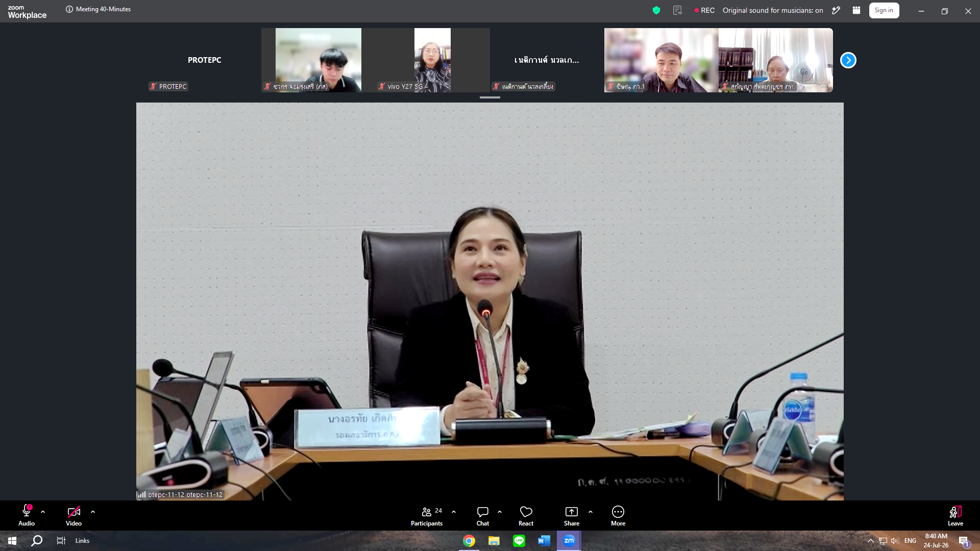Screen dimensions: 980x551
Task: Open the live transcript icon beside REC
Action: tap(677, 10)
